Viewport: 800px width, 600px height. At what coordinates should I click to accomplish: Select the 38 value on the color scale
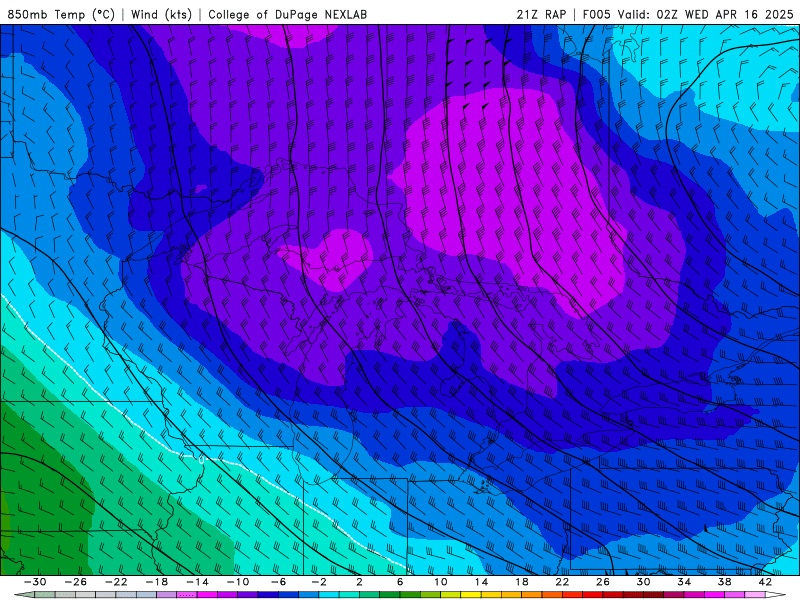724,582
